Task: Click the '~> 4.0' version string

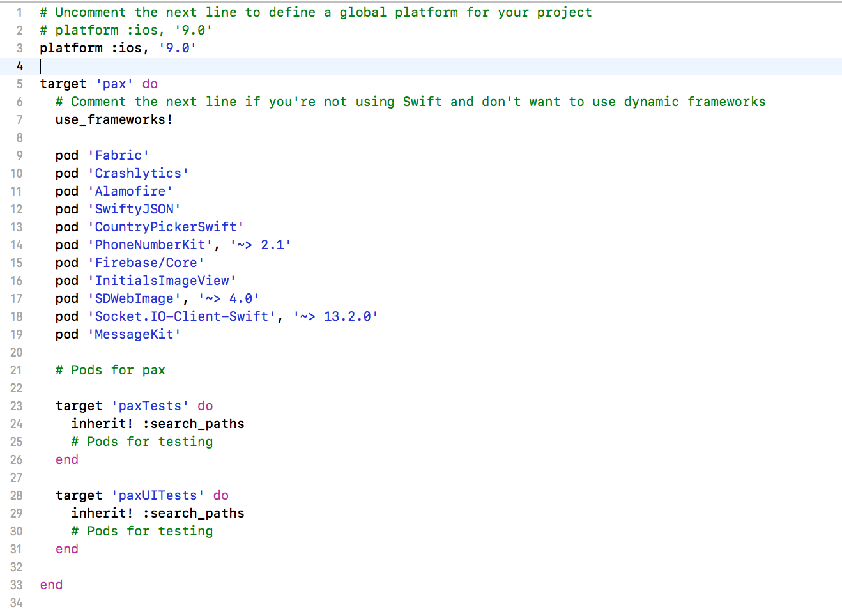Action: pyautogui.click(x=229, y=298)
